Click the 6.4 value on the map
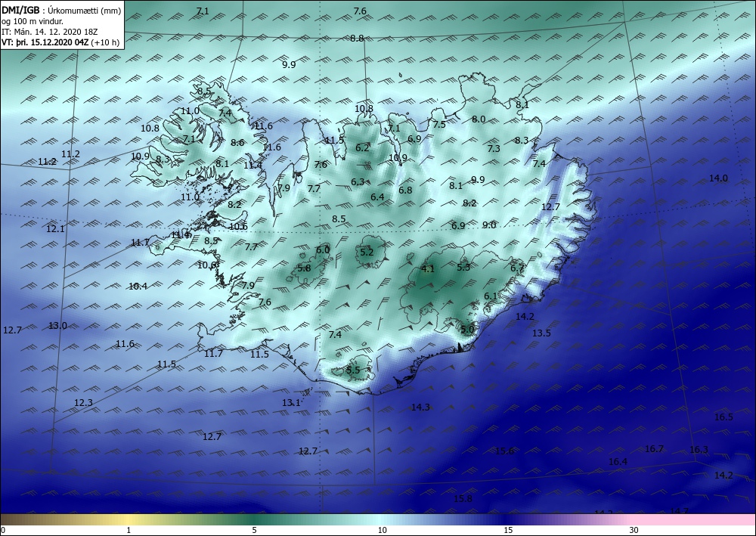The height and width of the screenshot is (536, 756). [x=377, y=197]
